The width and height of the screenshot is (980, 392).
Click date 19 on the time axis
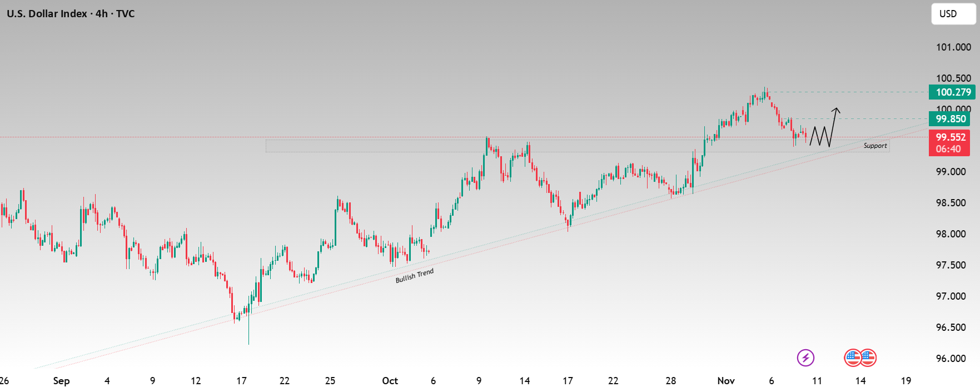(906, 381)
